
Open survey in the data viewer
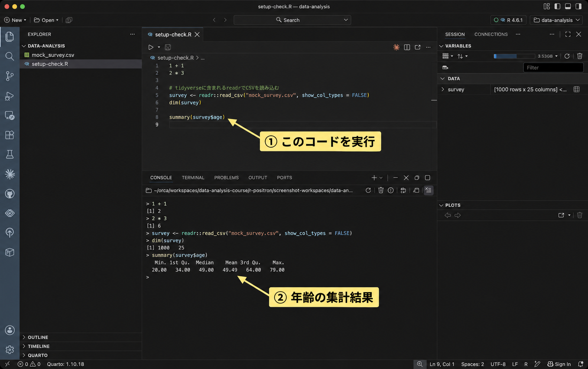pos(576,89)
